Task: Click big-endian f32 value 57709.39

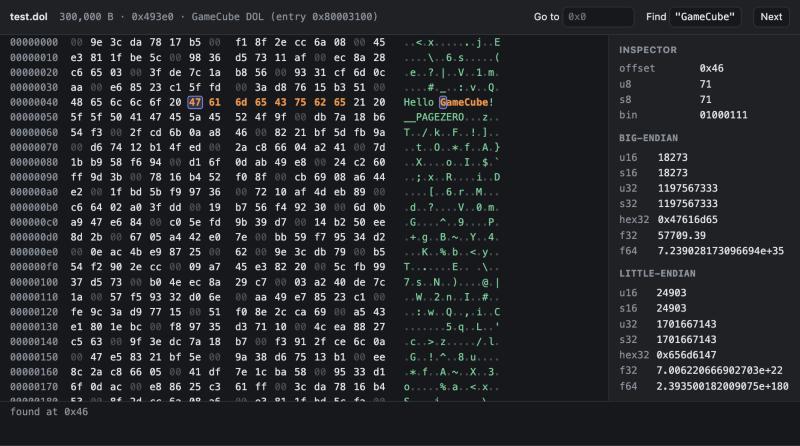Action: [681, 235]
